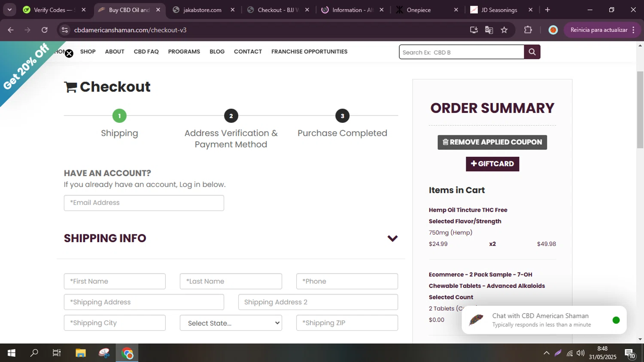Click the browser back arrow
This screenshot has width=644, height=362.
pyautogui.click(x=11, y=30)
